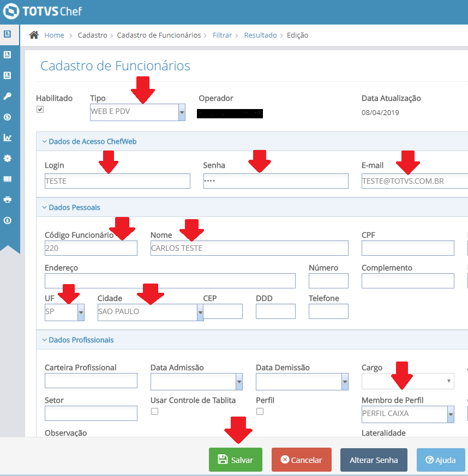Click the Código Funcionário field

pos(91,248)
